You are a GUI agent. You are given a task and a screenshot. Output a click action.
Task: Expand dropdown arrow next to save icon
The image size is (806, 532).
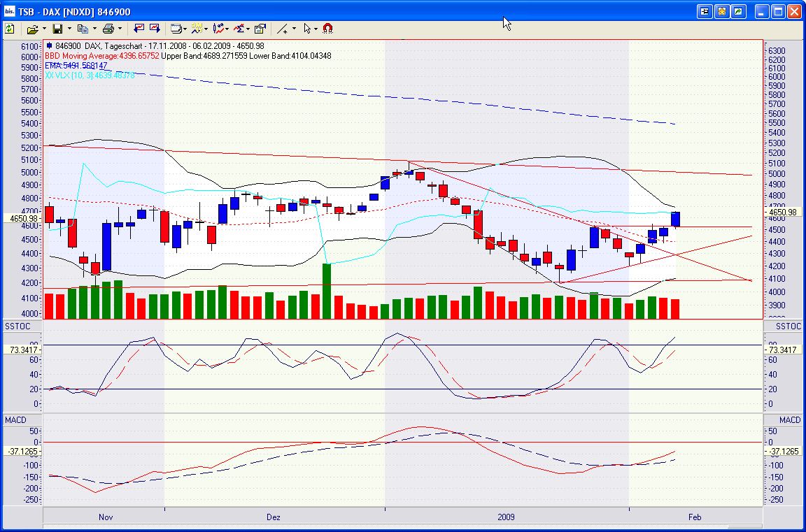69,29
